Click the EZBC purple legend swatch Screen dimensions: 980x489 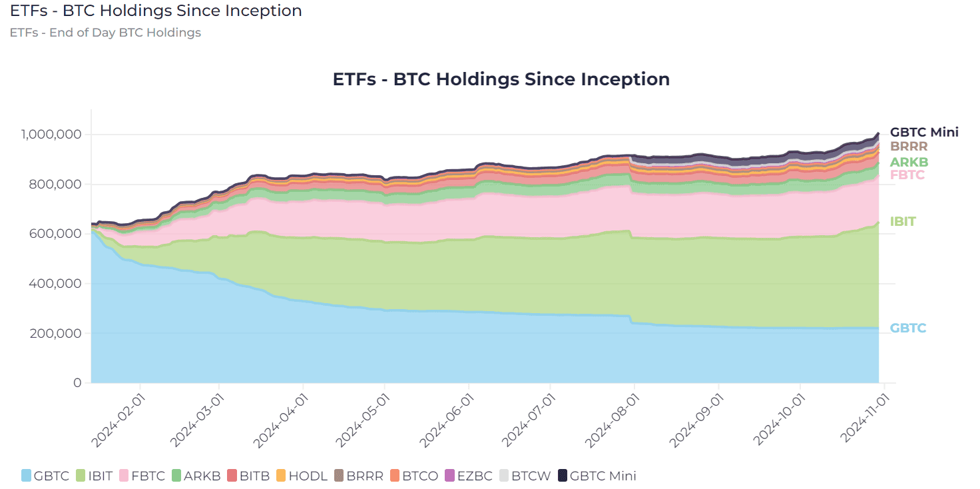450,476
